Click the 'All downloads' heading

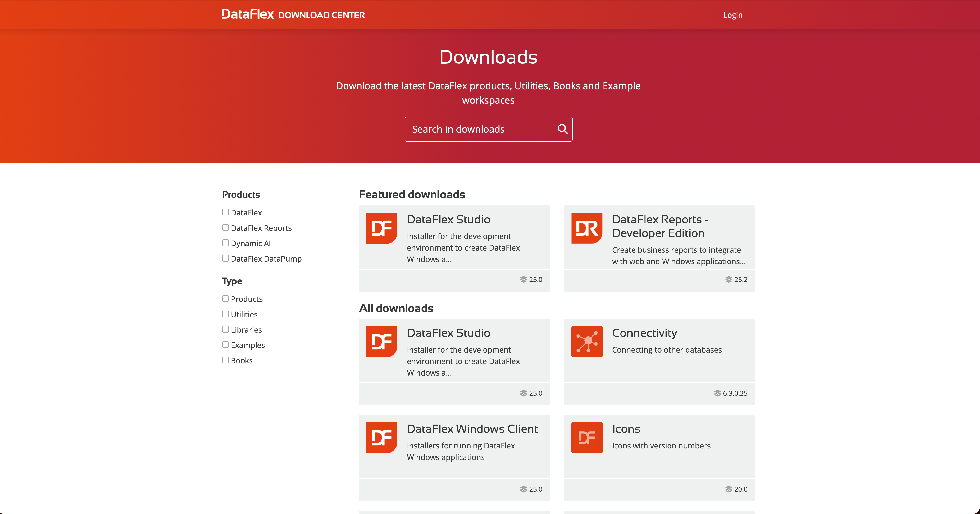pyautogui.click(x=396, y=308)
